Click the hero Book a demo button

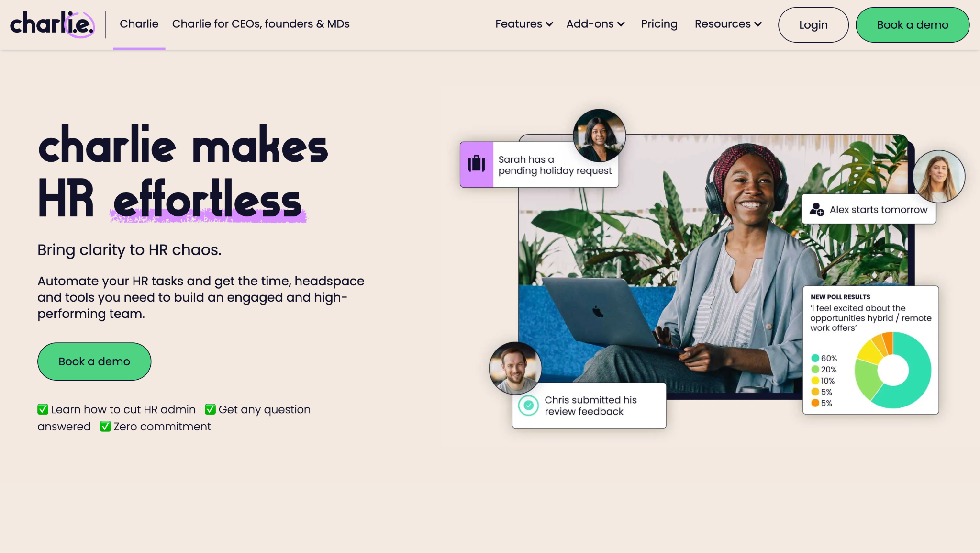pos(94,361)
